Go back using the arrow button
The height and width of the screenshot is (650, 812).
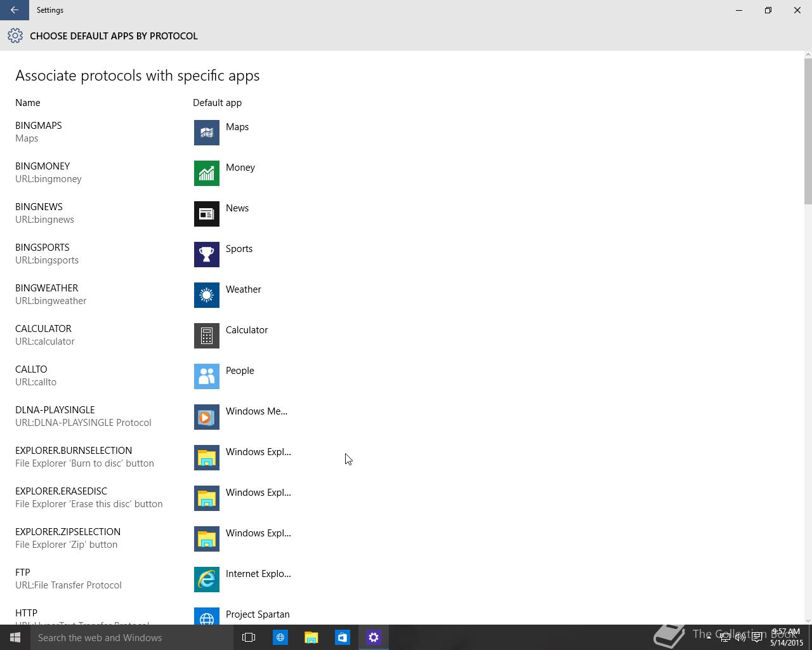pos(14,10)
